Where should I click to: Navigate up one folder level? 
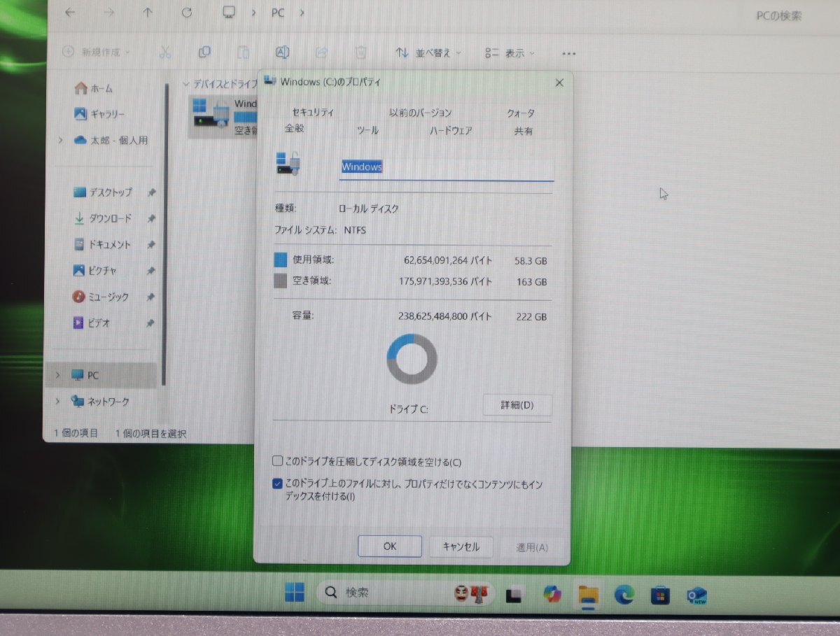pos(148,13)
